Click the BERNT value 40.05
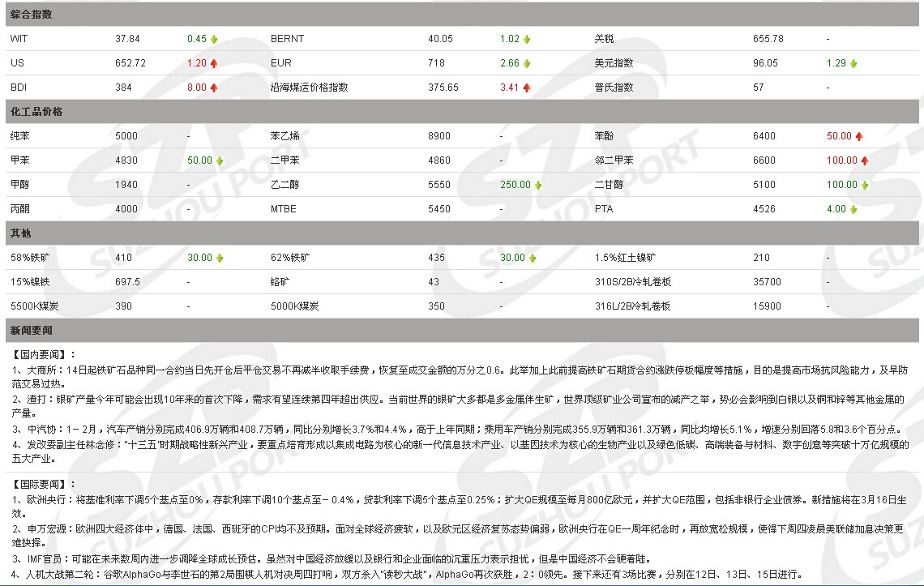Screen dimensions: 924x586 point(440,39)
